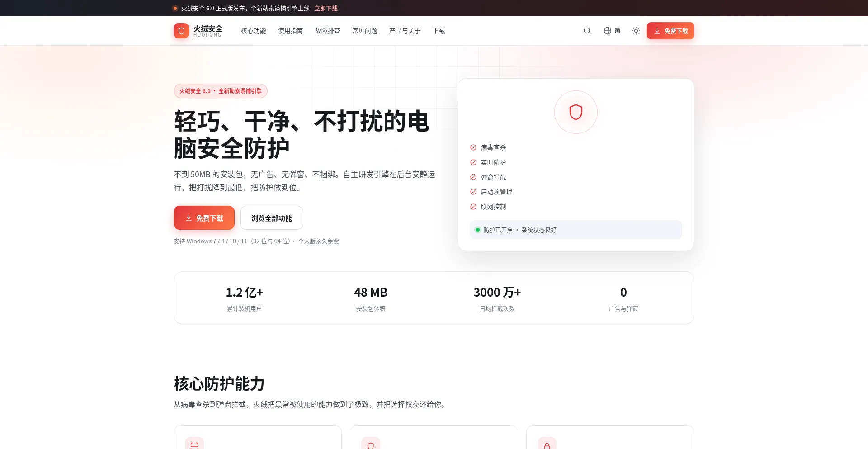
Task: Open language switcher globe icon
Action: click(608, 31)
